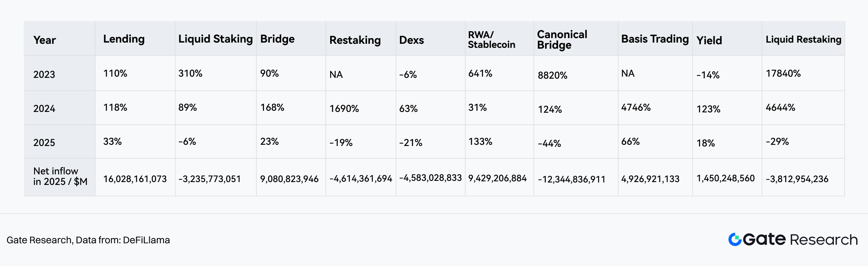Click the Lending column header
The image size is (868, 266).
(x=124, y=39)
